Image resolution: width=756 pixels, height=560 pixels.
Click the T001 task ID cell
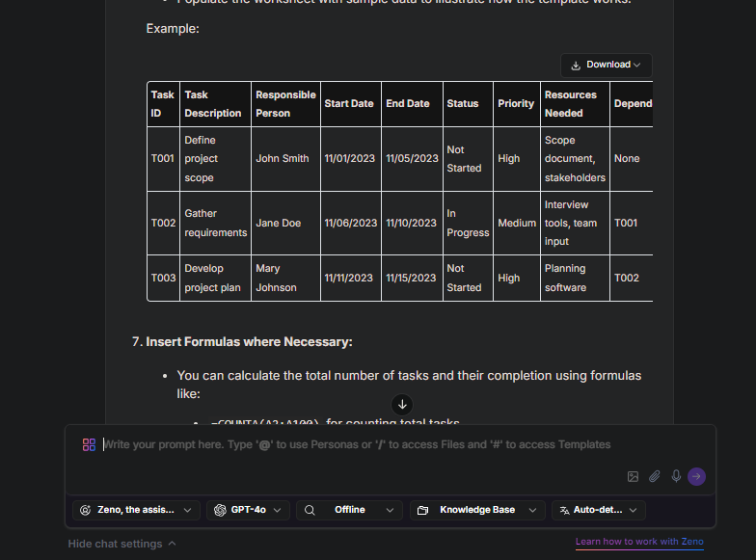(164, 158)
